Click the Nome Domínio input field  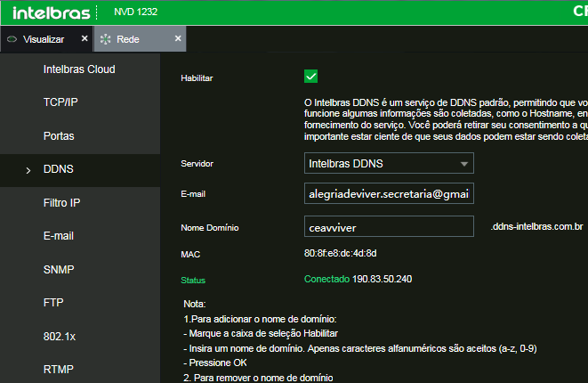point(388,227)
